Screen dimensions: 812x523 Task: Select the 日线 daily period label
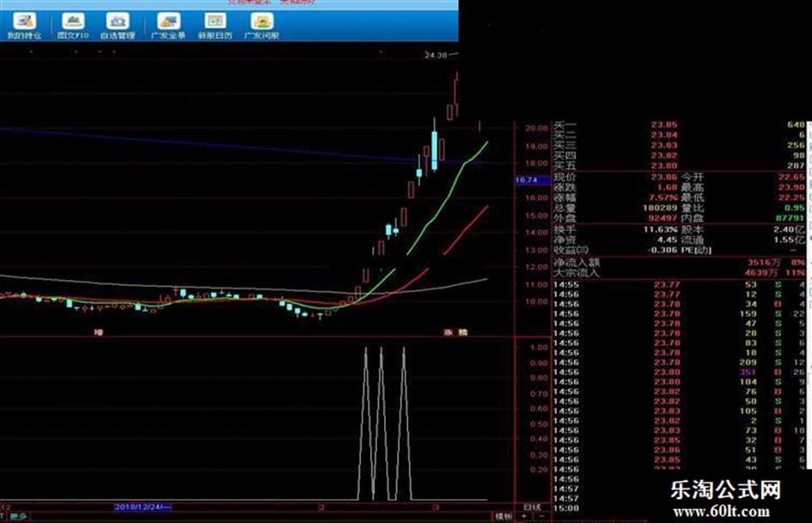(532, 507)
